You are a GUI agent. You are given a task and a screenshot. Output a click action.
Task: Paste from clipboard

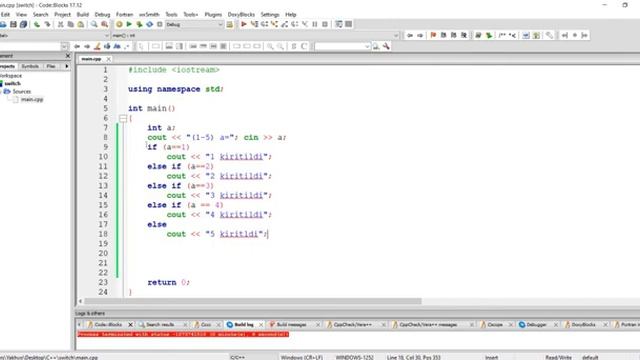(x=81, y=24)
